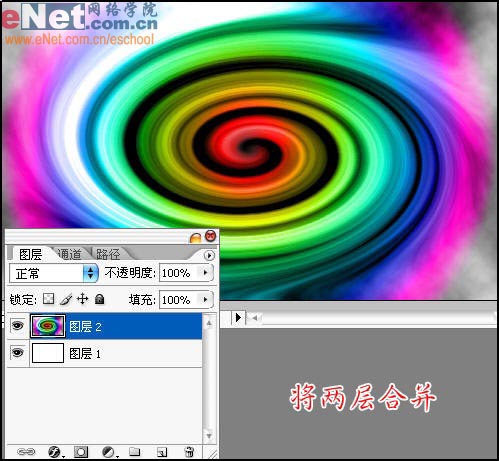Hide 图层 1 layer visibility

coord(17,352)
